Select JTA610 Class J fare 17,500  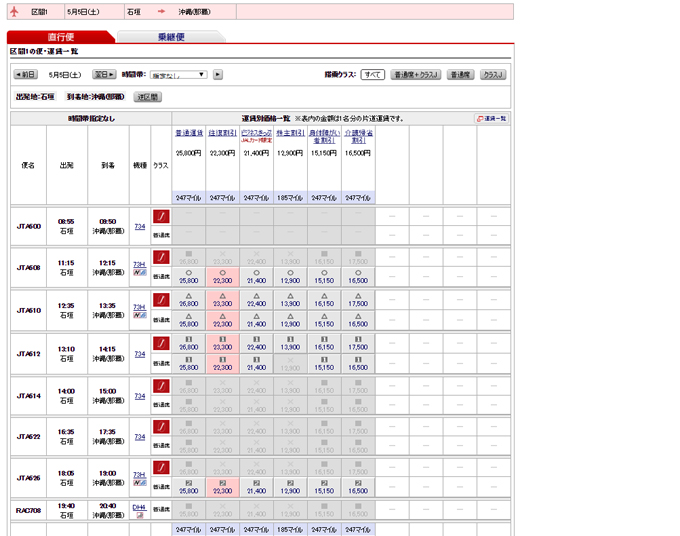click(x=358, y=300)
